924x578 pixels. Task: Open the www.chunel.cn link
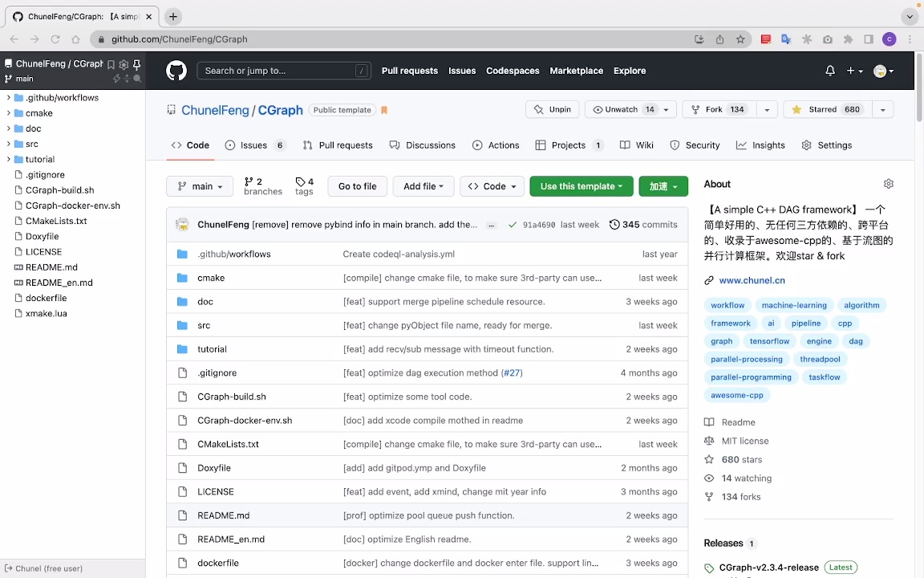pos(752,281)
